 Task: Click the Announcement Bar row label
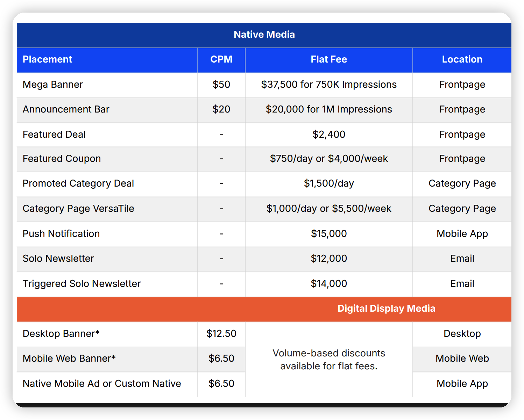tap(66, 109)
